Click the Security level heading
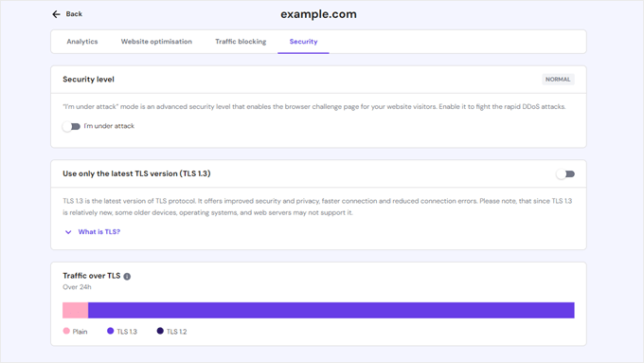This screenshot has width=644, height=363. [88, 80]
